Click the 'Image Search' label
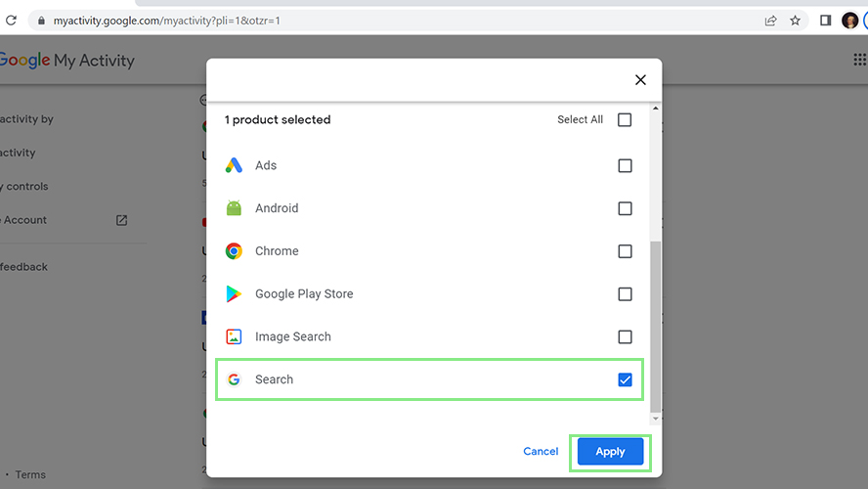The image size is (868, 489). [x=293, y=336]
